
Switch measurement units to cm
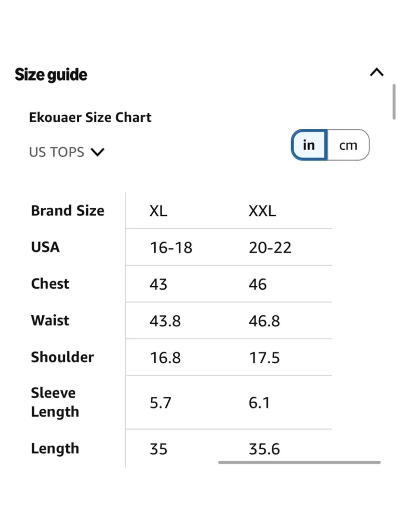click(349, 145)
